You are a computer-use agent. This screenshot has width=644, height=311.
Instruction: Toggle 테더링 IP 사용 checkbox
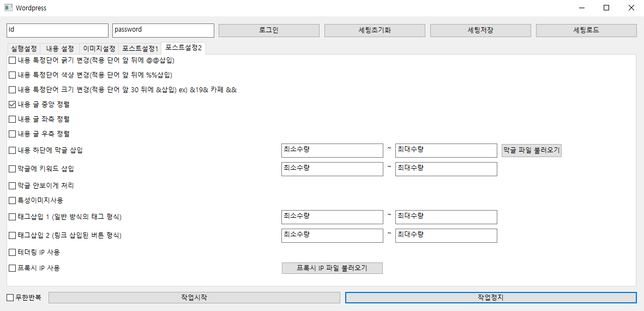[13, 253]
